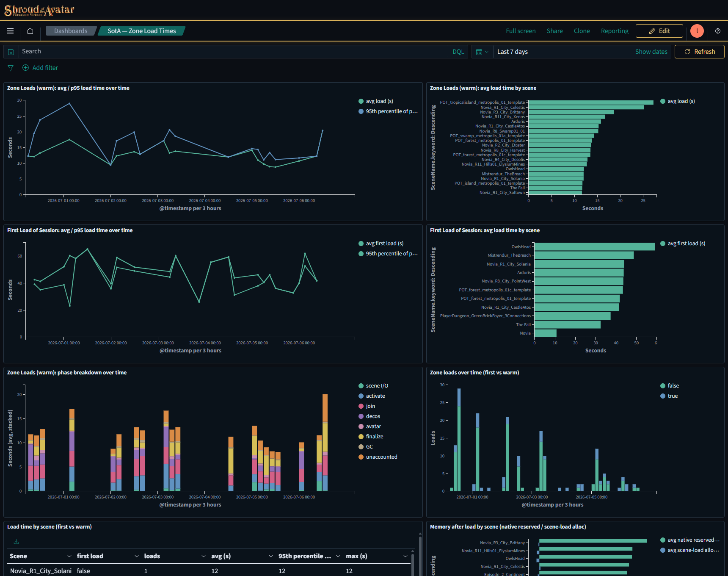Screen dimensions: 728x576
Task: Toggle the false series legend entry
Action: [670, 386]
